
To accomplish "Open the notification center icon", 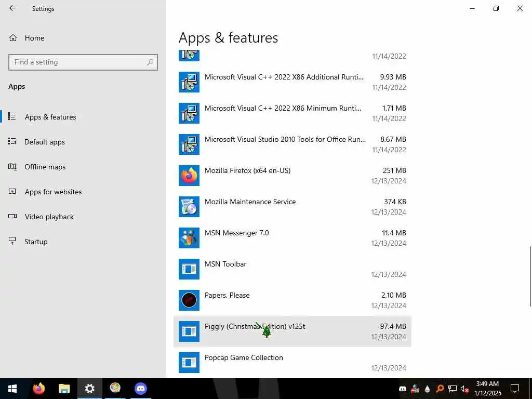I will 515,389.
